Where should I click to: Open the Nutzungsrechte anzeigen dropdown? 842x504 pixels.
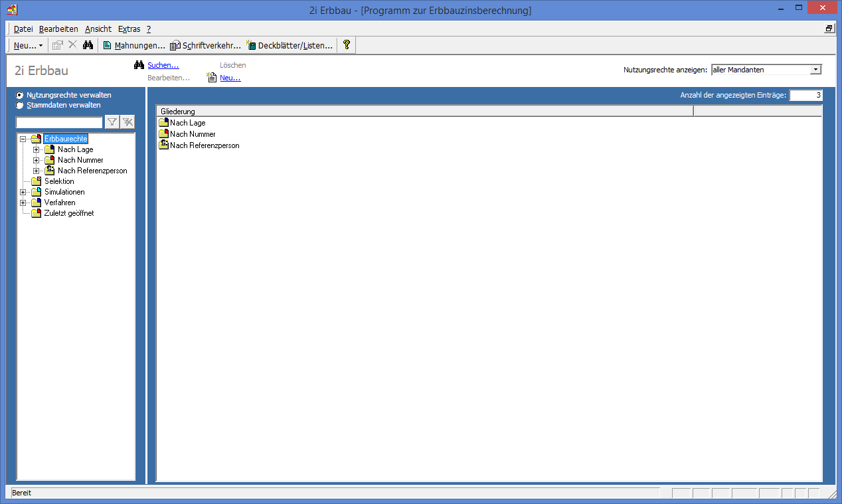[815, 70]
